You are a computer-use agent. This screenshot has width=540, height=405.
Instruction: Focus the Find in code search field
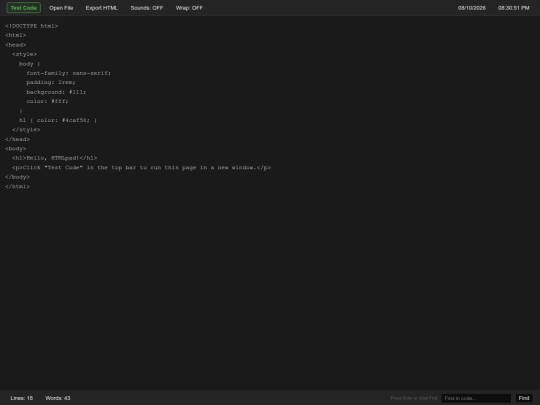(x=476, y=398)
